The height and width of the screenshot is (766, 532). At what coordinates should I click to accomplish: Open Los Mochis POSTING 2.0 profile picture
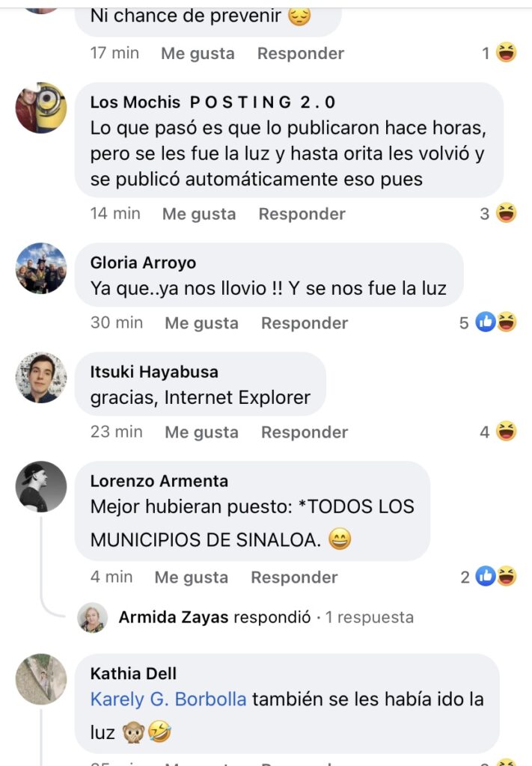click(41, 108)
